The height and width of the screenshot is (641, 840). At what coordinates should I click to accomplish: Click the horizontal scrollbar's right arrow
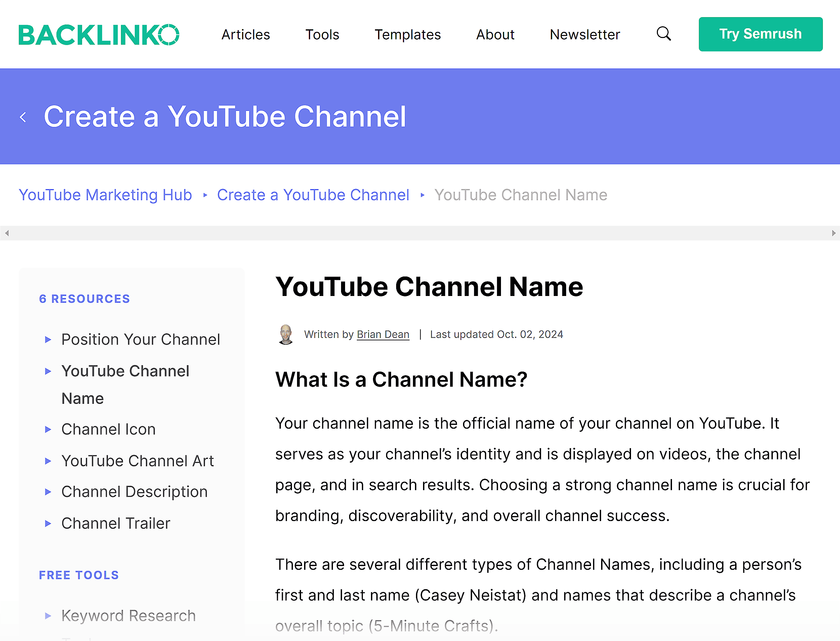tap(834, 233)
